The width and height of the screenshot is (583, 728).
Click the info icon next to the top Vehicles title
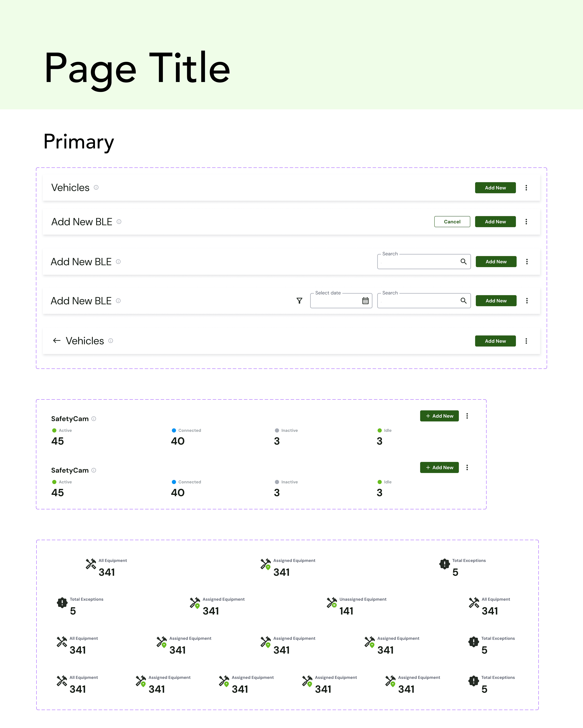coord(96,187)
